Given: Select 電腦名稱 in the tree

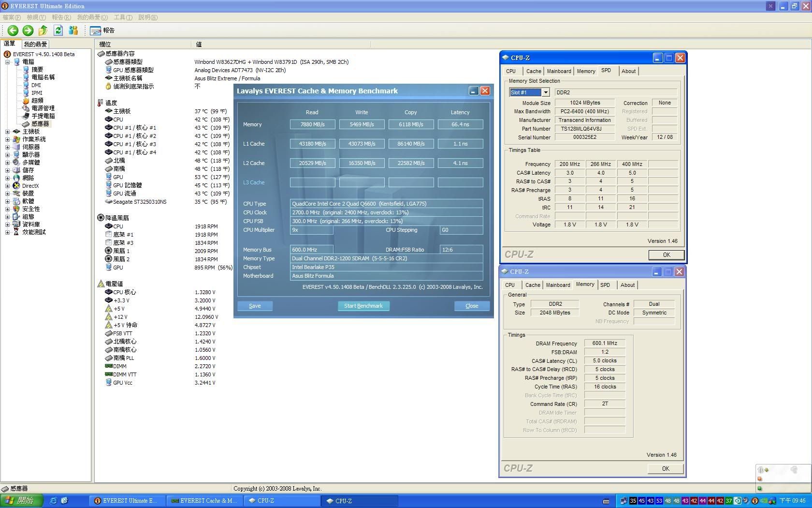Looking at the screenshot, I should pos(43,77).
